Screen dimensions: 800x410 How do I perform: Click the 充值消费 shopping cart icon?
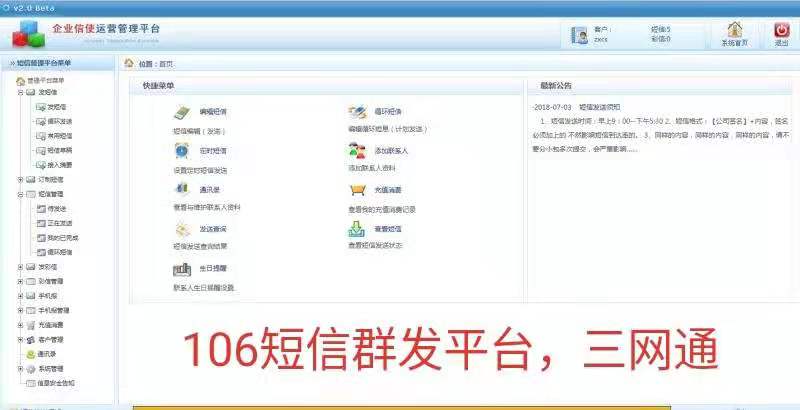pos(358,190)
